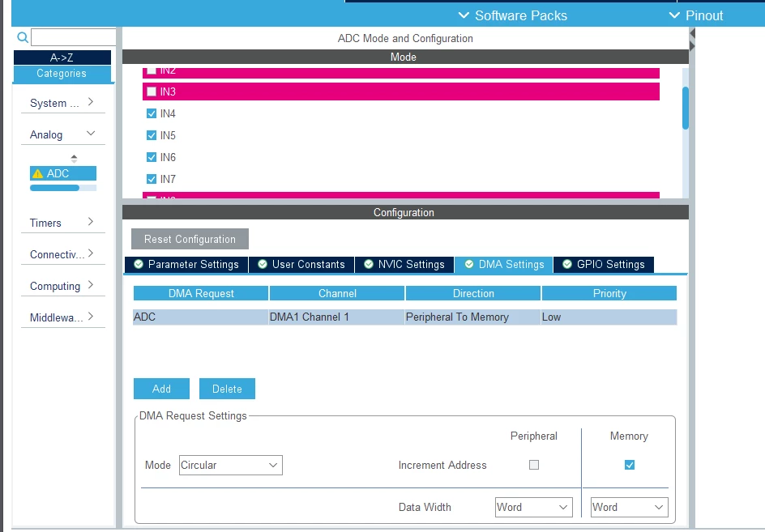This screenshot has width=765, height=532.
Task: Click the Peripheral To Memory cell
Action: 472,317
